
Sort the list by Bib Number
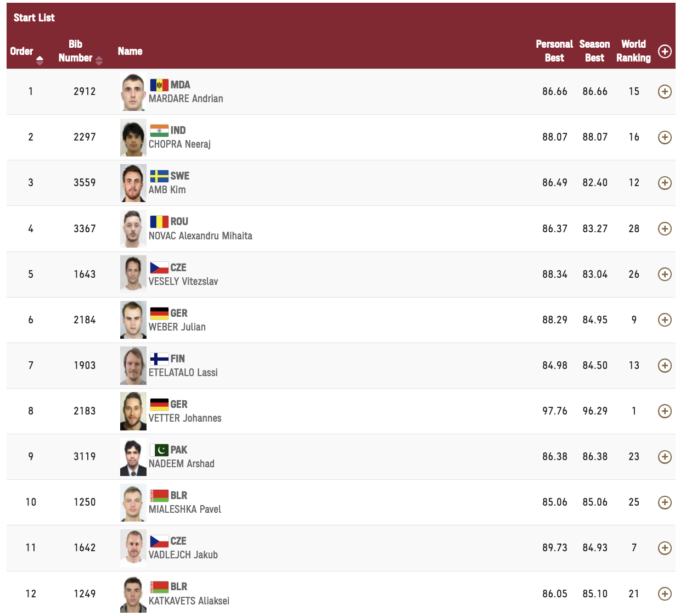click(x=99, y=60)
